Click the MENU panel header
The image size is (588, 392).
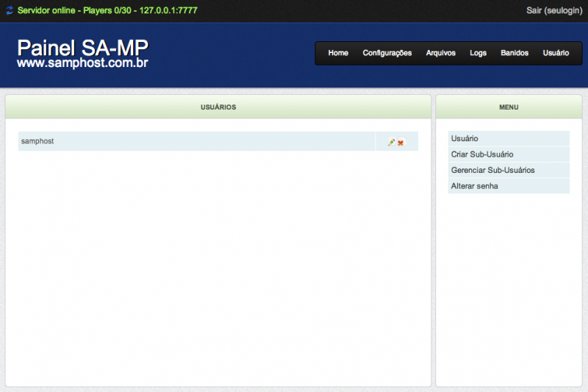(509, 107)
